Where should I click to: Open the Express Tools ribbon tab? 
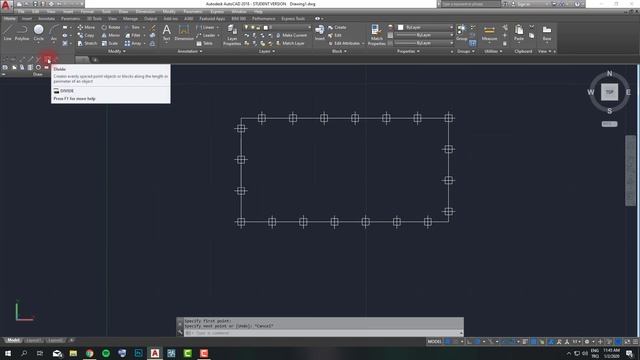293,18
